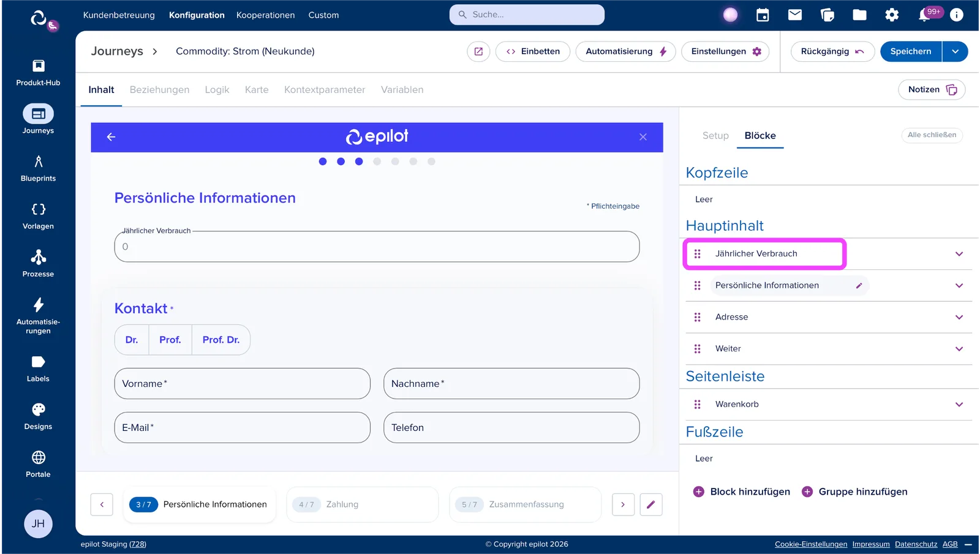Open Designs palette icon
The height and width of the screenshot is (554, 980).
38,410
